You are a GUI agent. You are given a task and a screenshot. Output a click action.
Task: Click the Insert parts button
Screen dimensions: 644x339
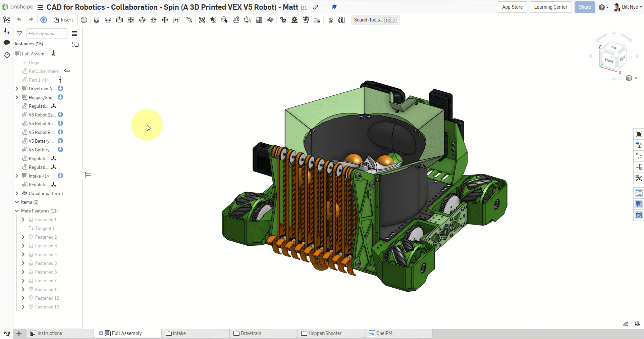(63, 20)
